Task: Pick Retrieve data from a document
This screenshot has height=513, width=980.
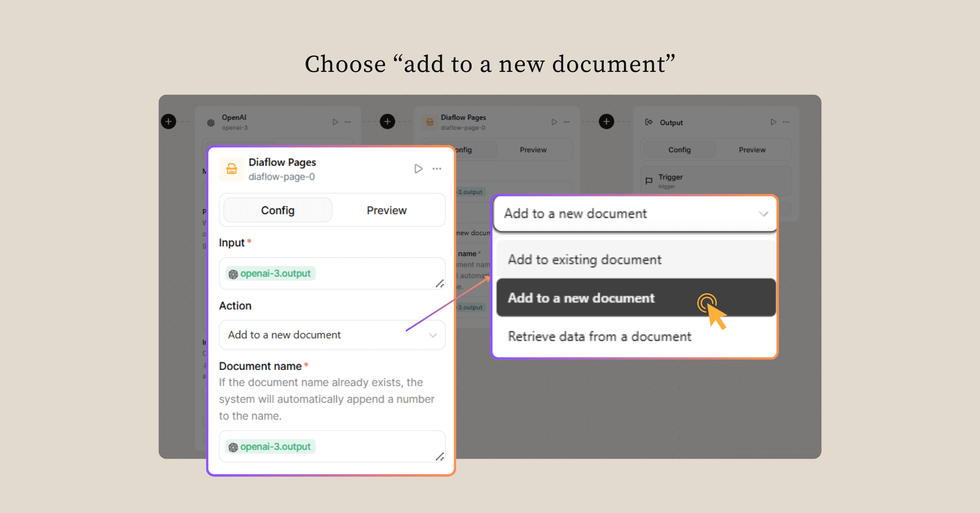Action: tap(599, 337)
